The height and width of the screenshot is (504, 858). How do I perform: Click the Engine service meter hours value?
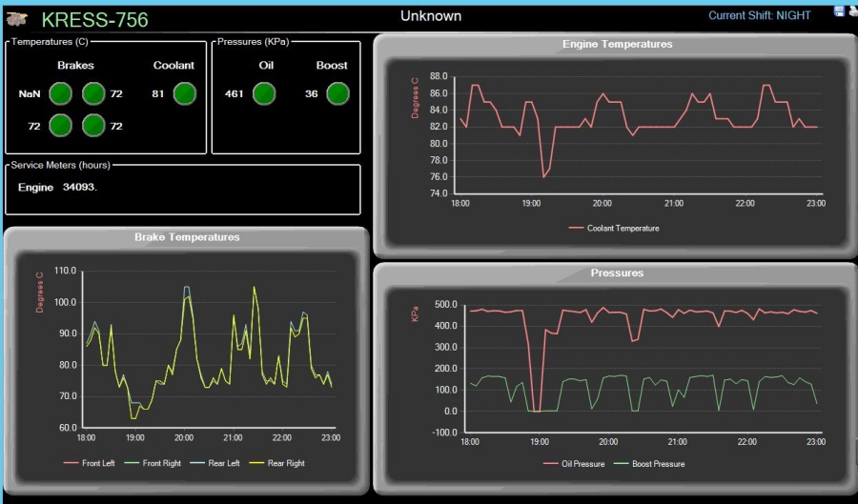point(80,187)
